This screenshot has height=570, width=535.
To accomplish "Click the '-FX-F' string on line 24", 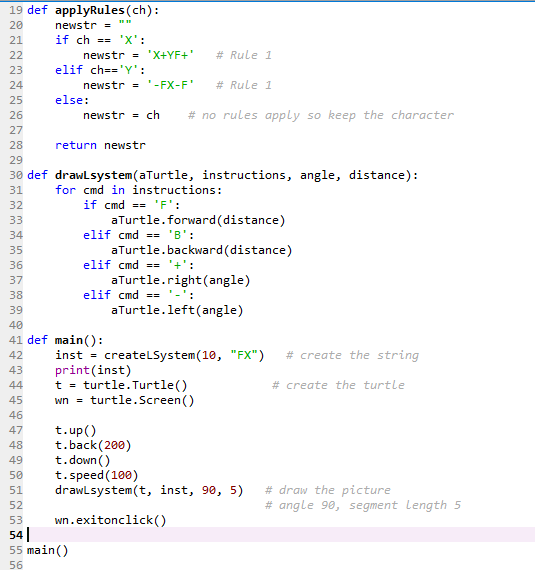I will point(170,85).
